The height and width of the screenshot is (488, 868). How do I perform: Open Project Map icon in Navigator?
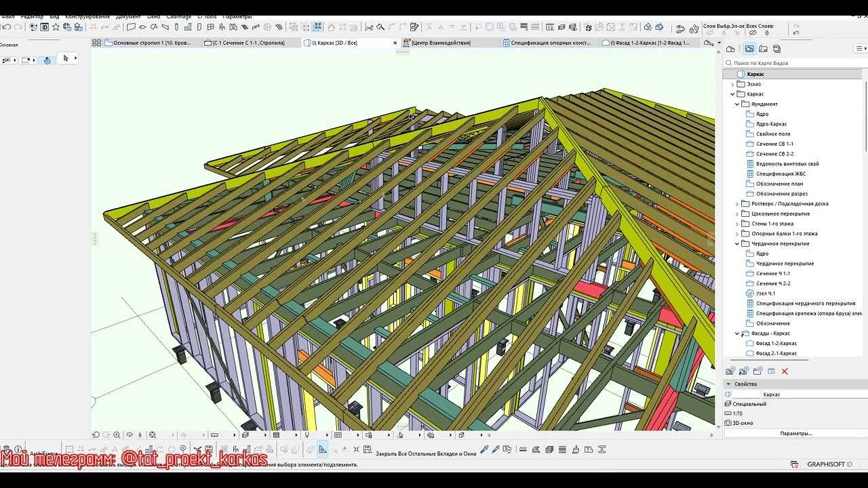(730, 49)
